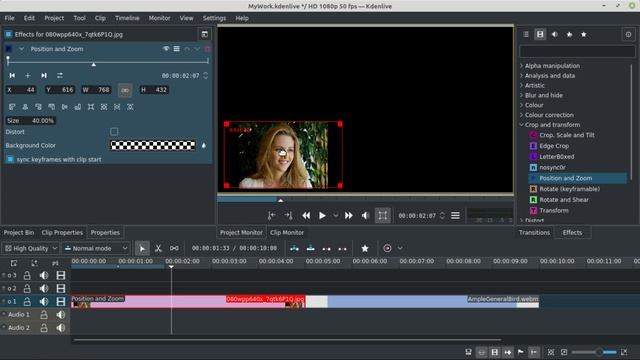640x360 pixels.
Task: Add to favorites star in timeline toolbar
Action: pos(364,248)
